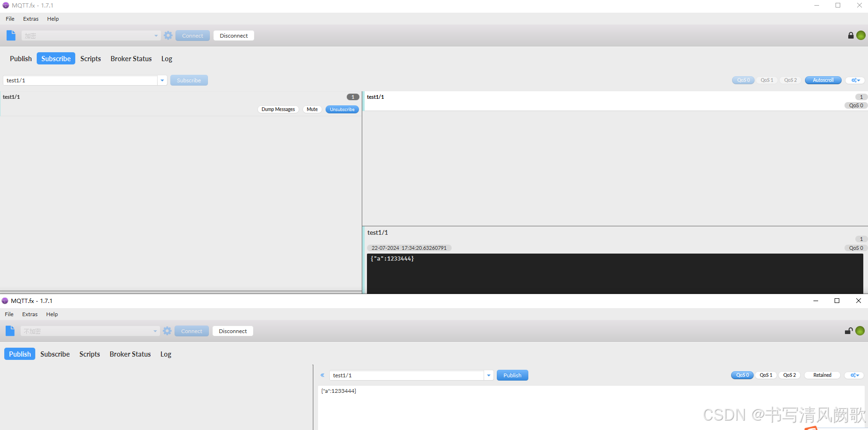Switch to the Broker Status tab
The height and width of the screenshot is (430, 868).
pyautogui.click(x=131, y=58)
